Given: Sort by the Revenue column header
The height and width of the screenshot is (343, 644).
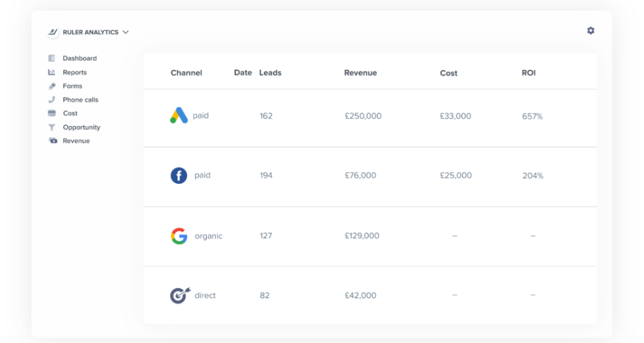Looking at the screenshot, I should click(360, 73).
